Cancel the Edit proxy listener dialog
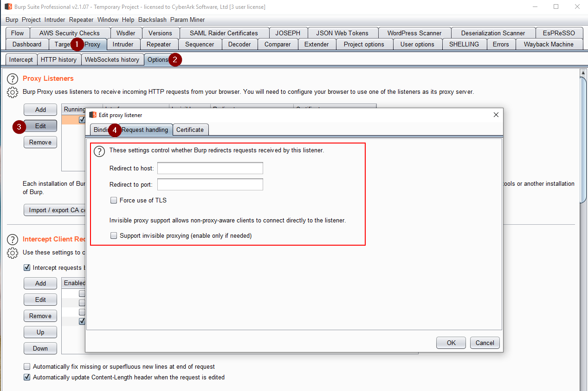This screenshot has height=391, width=588. [485, 343]
